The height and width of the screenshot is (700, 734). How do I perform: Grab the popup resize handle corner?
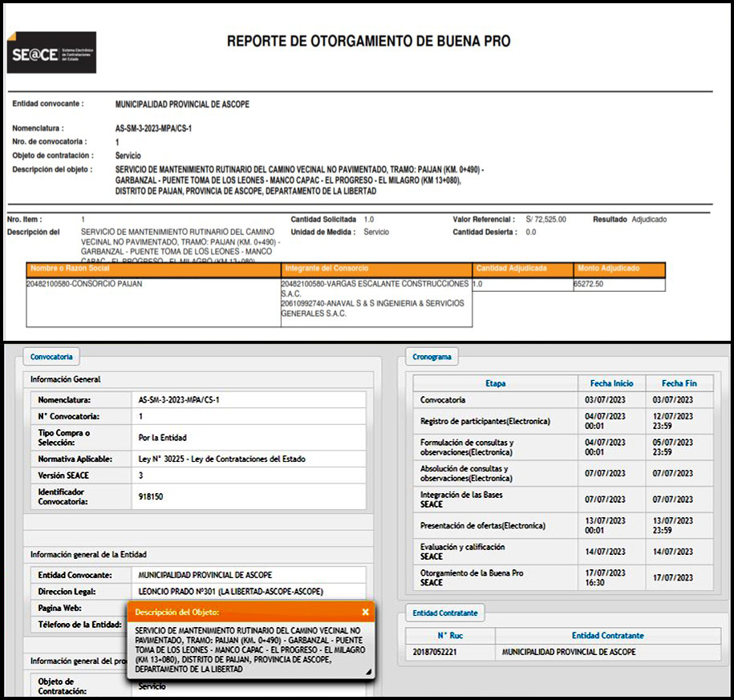[368, 672]
